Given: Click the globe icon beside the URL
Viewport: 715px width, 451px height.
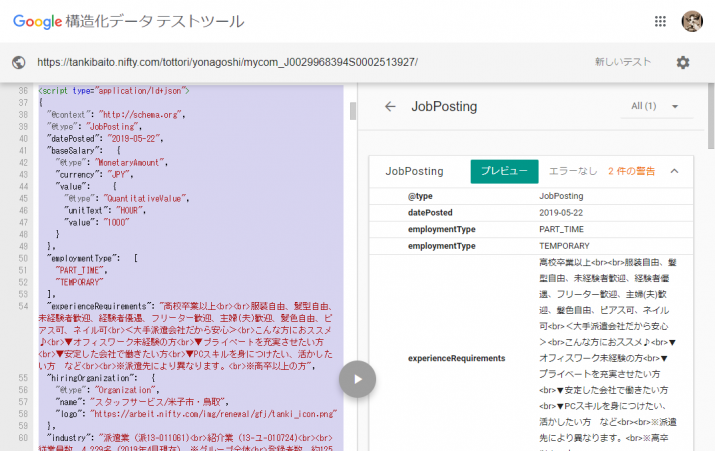Looking at the screenshot, I should (x=18, y=63).
